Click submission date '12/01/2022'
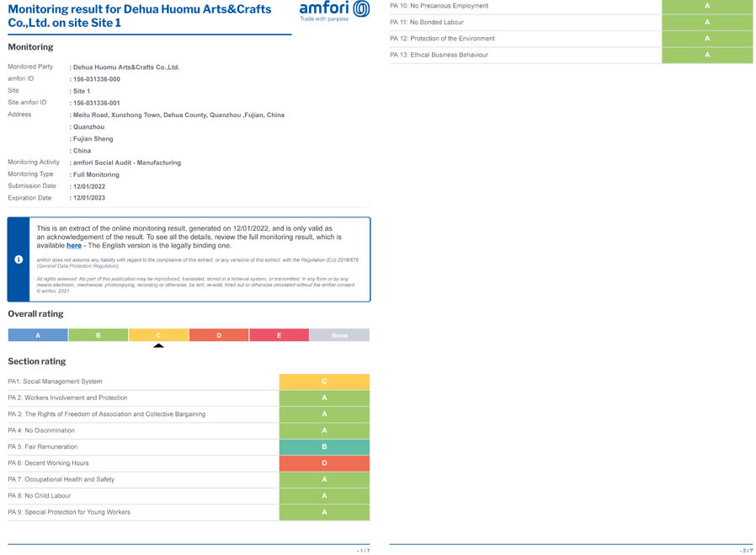 tap(89, 187)
